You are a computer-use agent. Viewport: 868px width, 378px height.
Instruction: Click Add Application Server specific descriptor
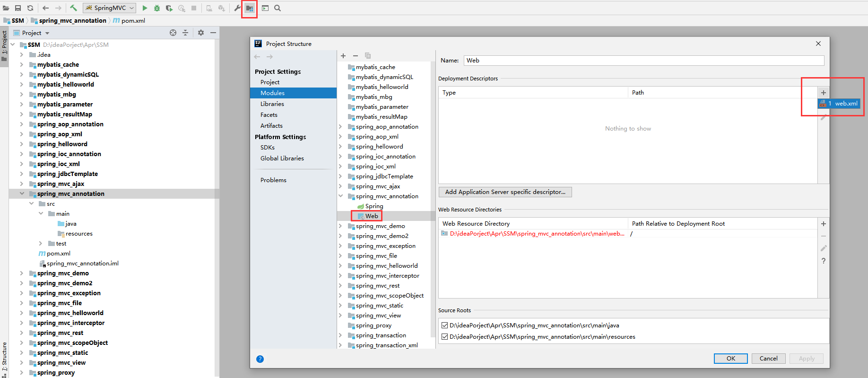click(x=505, y=192)
